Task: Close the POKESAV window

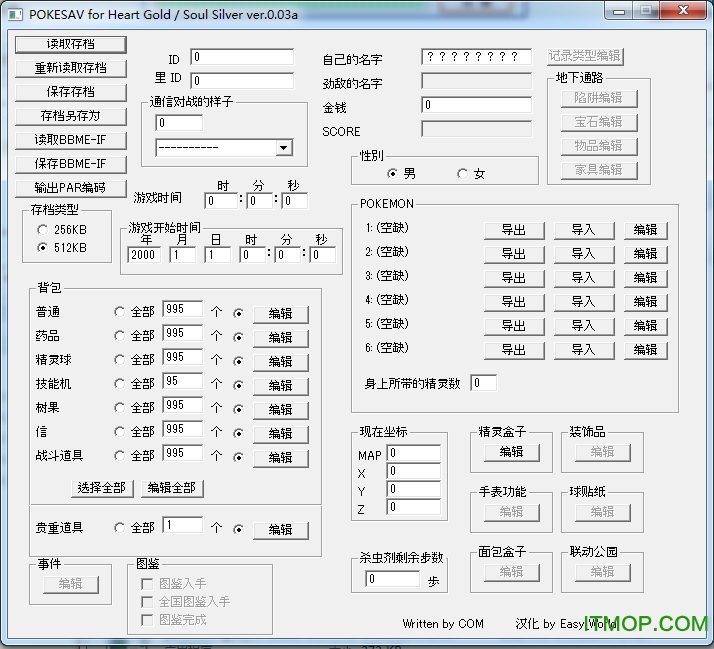Action: coord(683,11)
